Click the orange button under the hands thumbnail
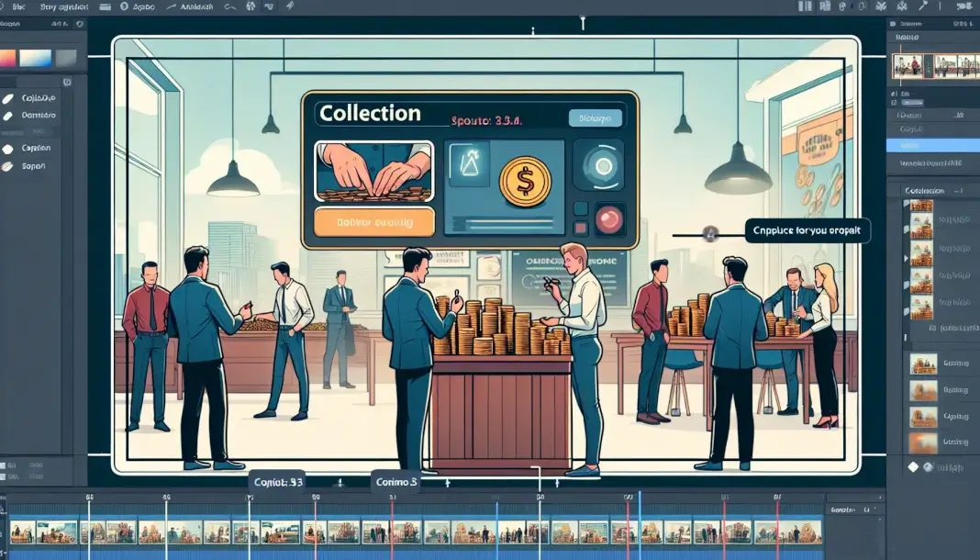 tap(373, 222)
